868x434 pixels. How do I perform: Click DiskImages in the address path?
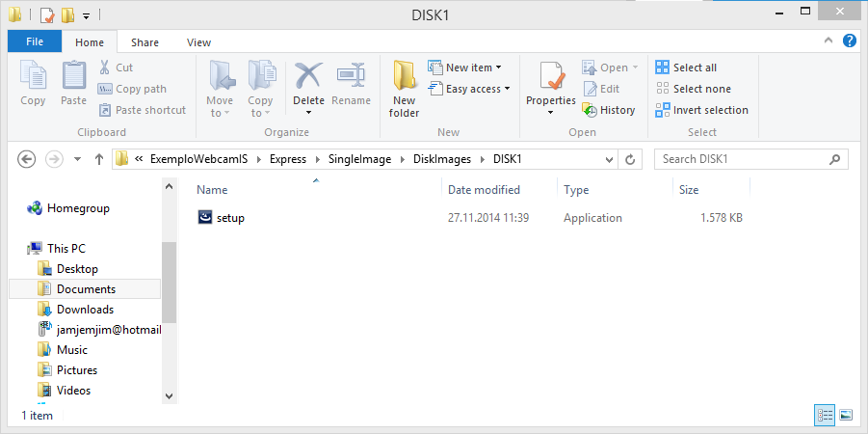tap(442, 159)
